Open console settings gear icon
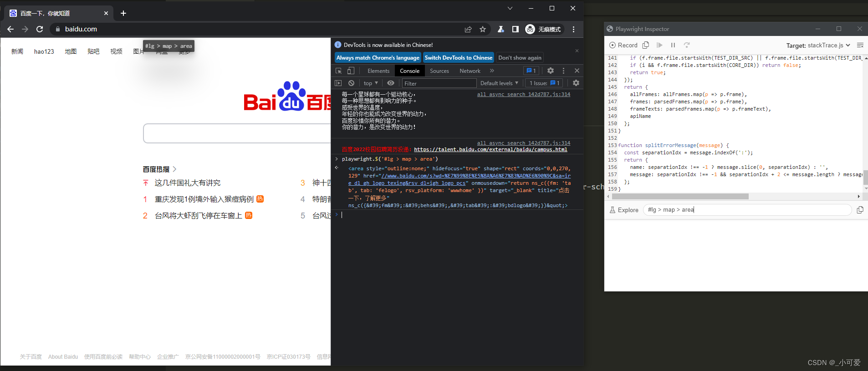The image size is (868, 371). point(576,83)
